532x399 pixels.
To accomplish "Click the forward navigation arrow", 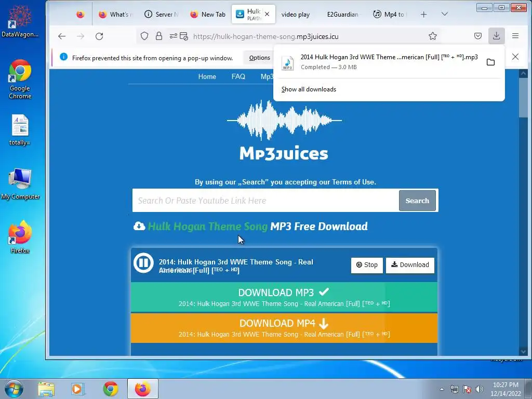I will pyautogui.click(x=81, y=36).
